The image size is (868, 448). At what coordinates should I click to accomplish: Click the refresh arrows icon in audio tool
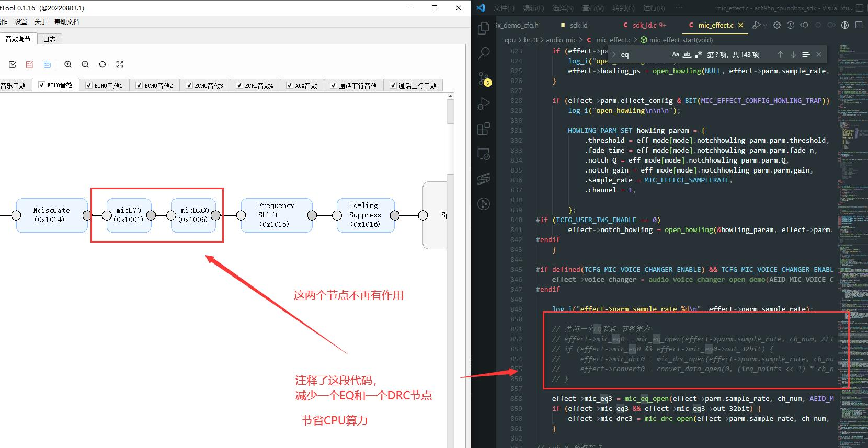pos(102,64)
